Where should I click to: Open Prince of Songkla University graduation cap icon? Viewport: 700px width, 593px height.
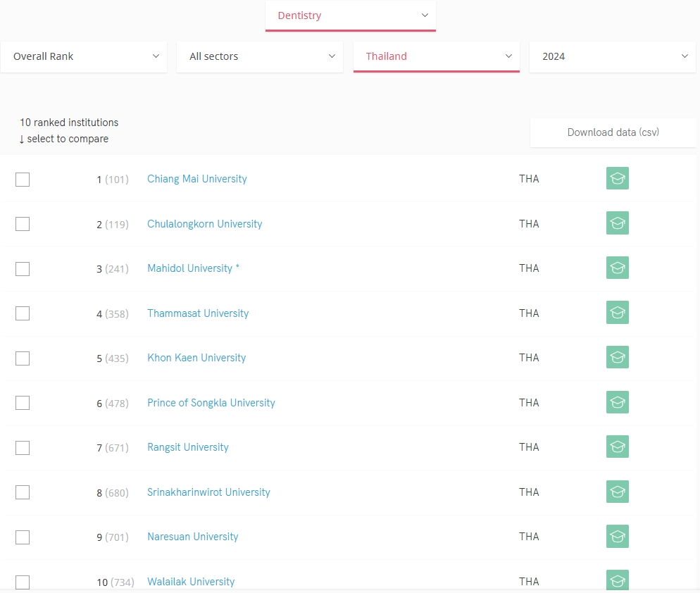pos(618,402)
